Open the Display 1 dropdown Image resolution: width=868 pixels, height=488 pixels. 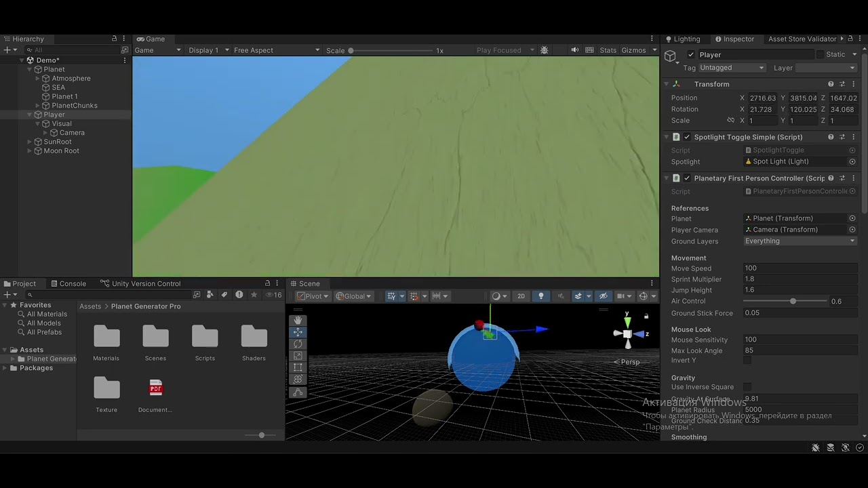coord(208,50)
